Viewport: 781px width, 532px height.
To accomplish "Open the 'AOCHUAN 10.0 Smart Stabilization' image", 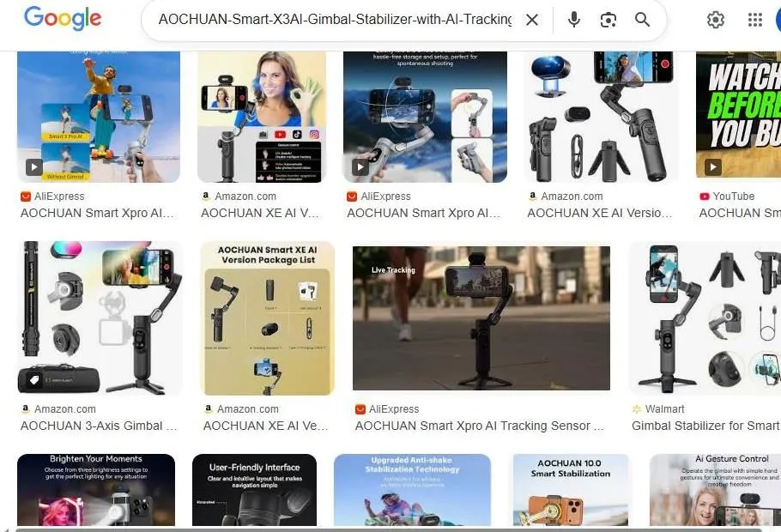I will 571,490.
